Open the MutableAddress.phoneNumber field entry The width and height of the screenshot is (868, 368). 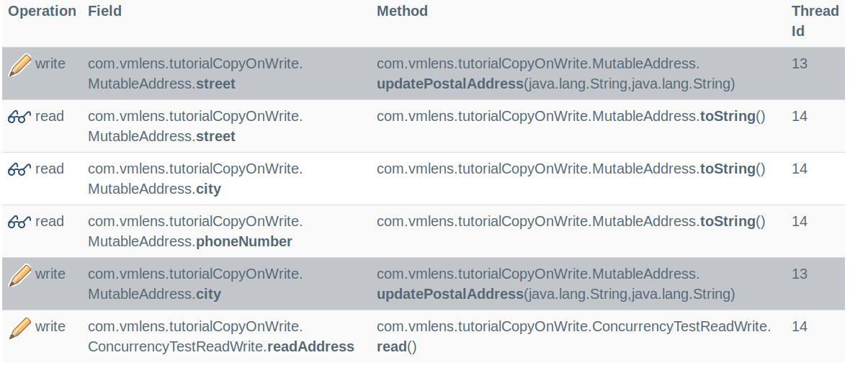click(195, 232)
